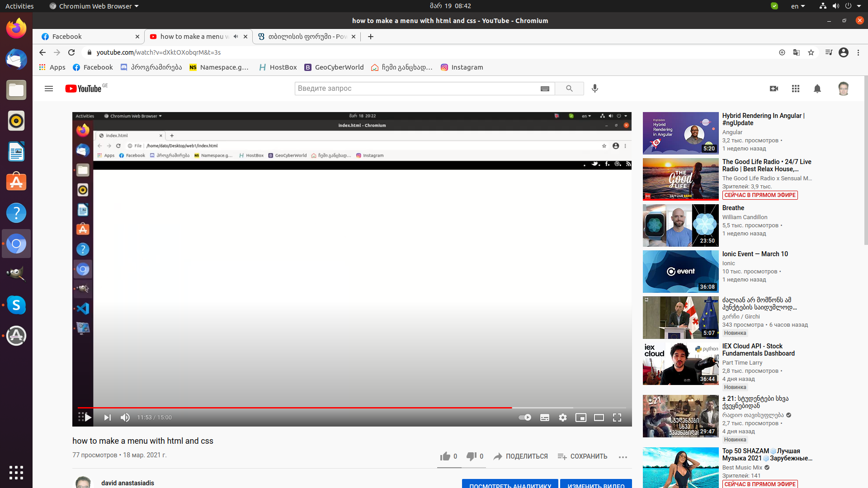
Task: Toggle the autoplay switch in player
Action: [x=525, y=418]
